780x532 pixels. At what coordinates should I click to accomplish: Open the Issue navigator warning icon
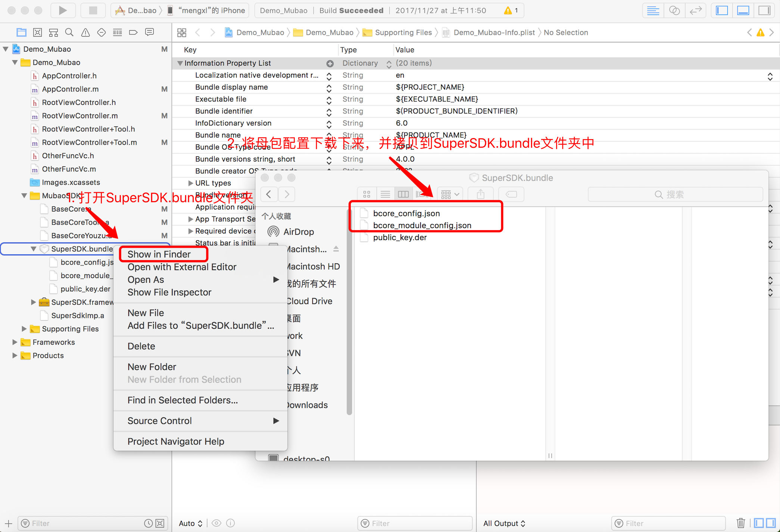coord(85,32)
